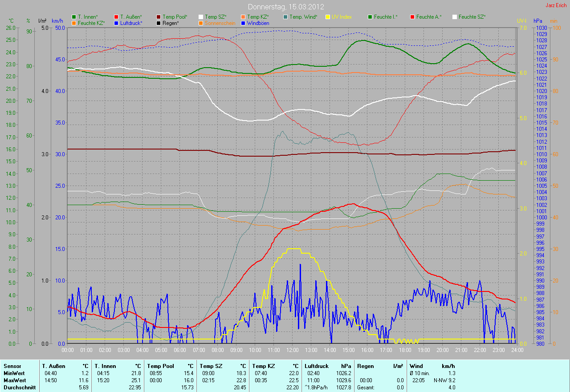Select the 'Temp Pool*' legend label

[175, 17]
